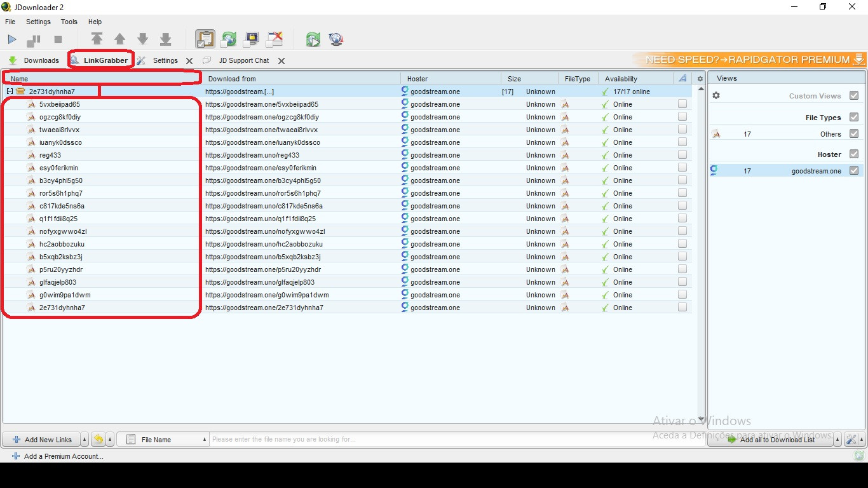The image size is (868, 488).
Task: Close the Settings tab with its X
Action: (x=189, y=61)
